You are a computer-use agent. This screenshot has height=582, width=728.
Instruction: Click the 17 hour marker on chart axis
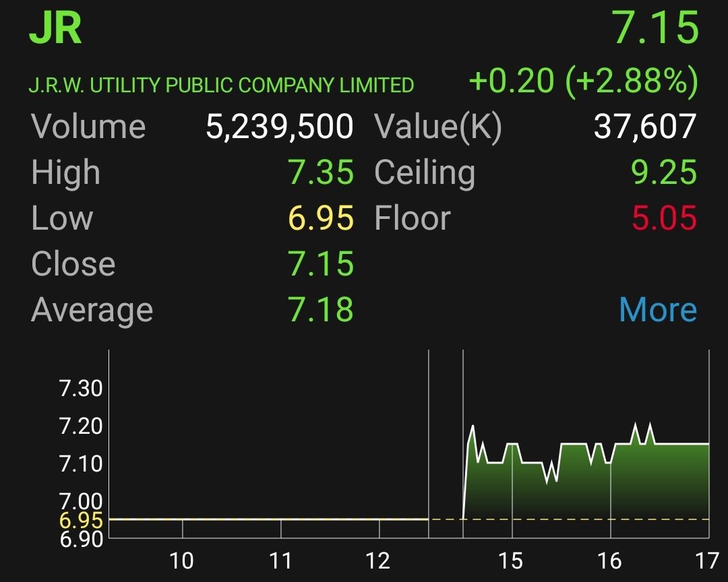point(707,561)
